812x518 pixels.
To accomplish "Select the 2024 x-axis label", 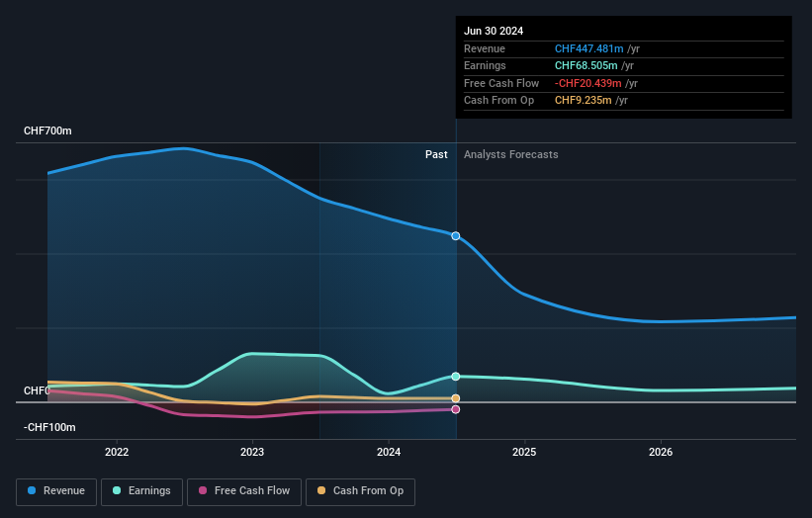I will pyautogui.click(x=389, y=452).
